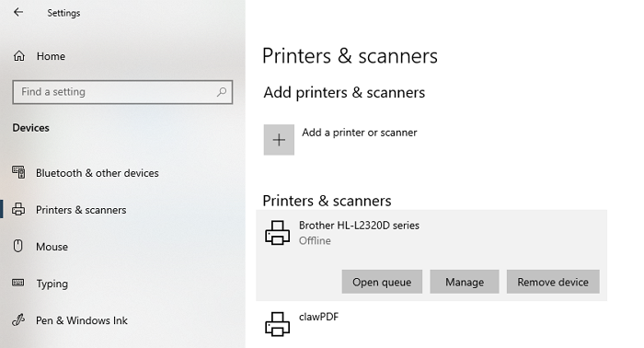The image size is (644, 348).
Task: Click the Devices section heading
Action: (30, 128)
